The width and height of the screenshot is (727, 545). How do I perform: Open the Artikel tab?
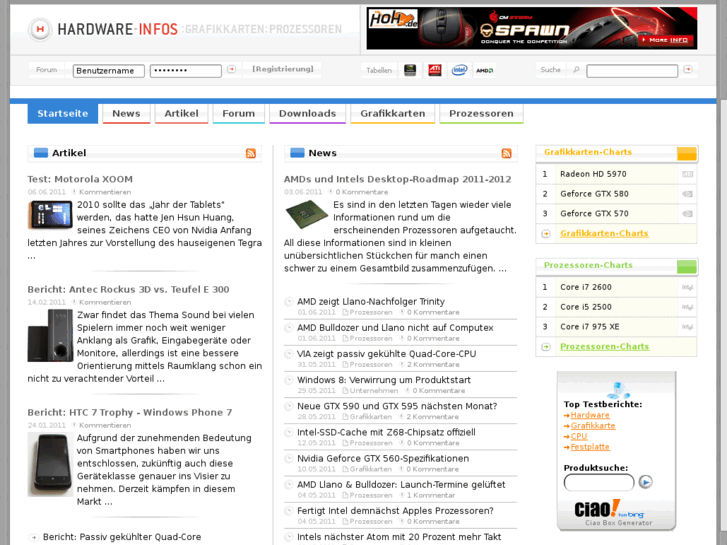181,114
